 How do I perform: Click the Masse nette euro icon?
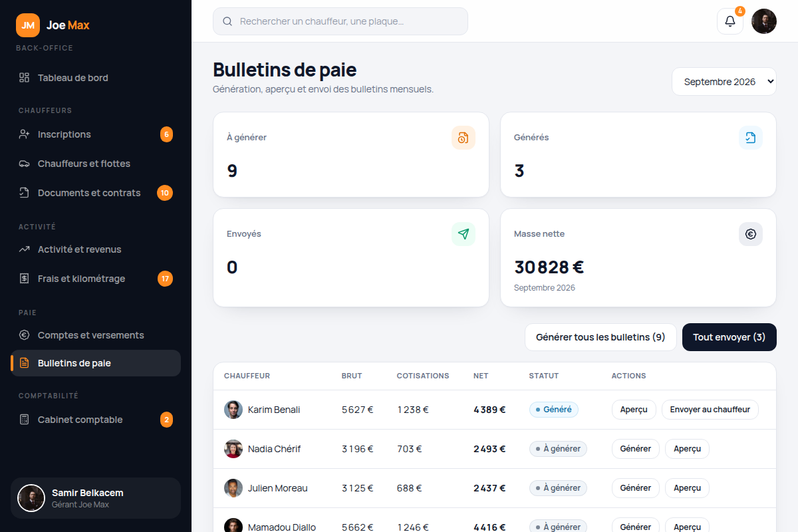tap(751, 234)
